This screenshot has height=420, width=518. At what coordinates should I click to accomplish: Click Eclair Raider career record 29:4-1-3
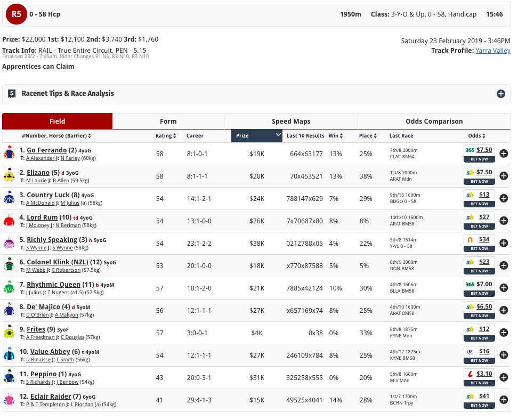[x=199, y=400]
